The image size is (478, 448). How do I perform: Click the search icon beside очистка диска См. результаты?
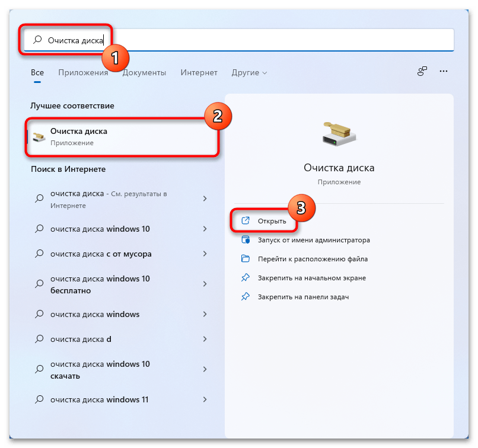[39, 199]
